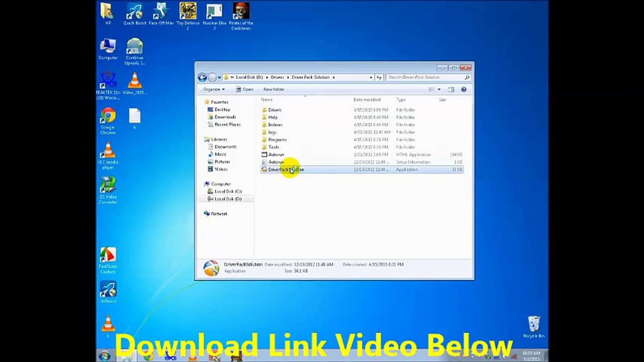Select Autorun HTML Application file
The image size is (644, 362).
click(361, 155)
